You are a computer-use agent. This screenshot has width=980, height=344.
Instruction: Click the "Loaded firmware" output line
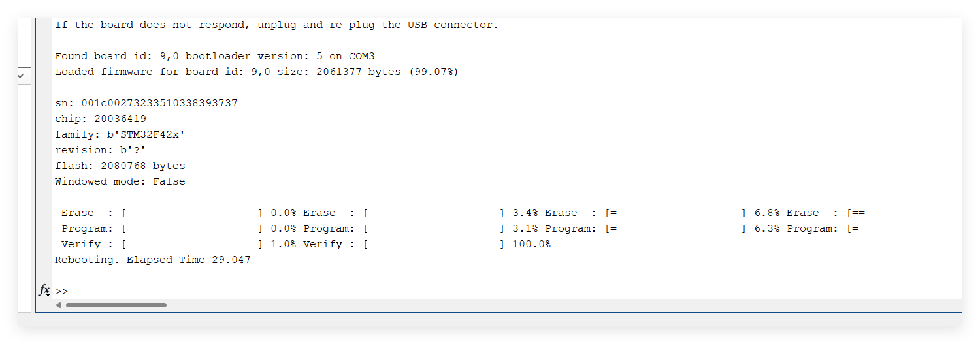(x=256, y=72)
